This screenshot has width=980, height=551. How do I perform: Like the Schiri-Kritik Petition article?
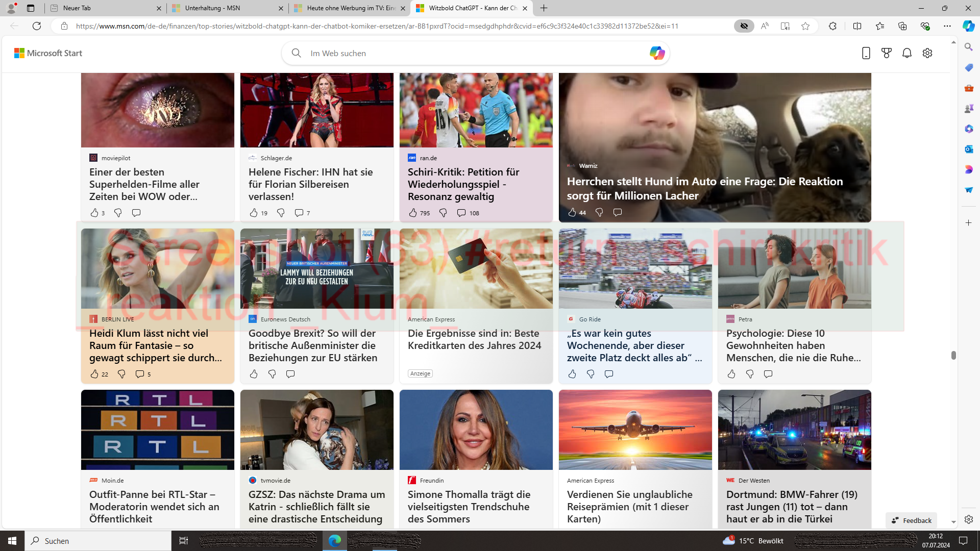click(413, 213)
